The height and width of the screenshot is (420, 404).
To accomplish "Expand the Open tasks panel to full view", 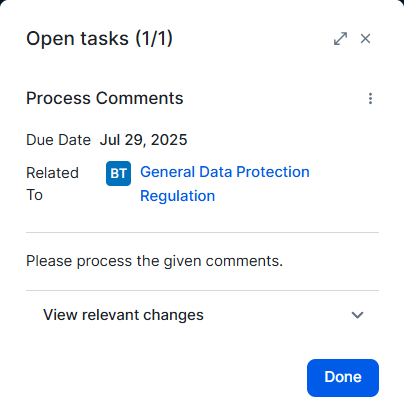I will pos(340,39).
